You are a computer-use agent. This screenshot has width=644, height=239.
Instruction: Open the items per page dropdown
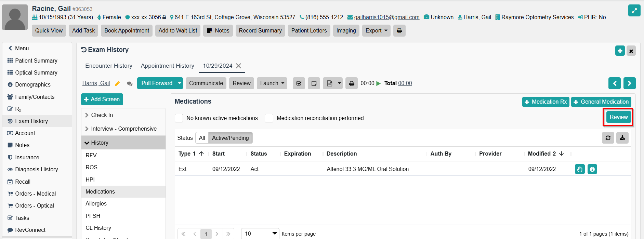click(x=260, y=234)
